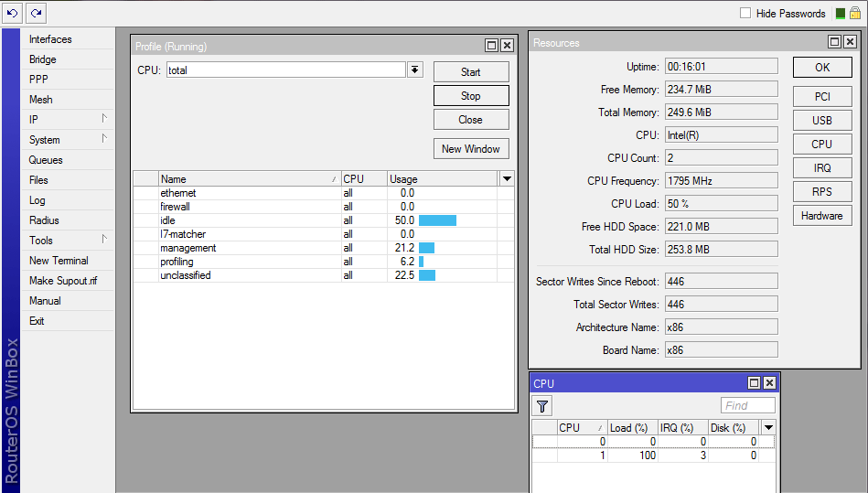Viewport: 868px width, 493px height.
Task: Click the Stop profiling button
Action: tap(471, 96)
